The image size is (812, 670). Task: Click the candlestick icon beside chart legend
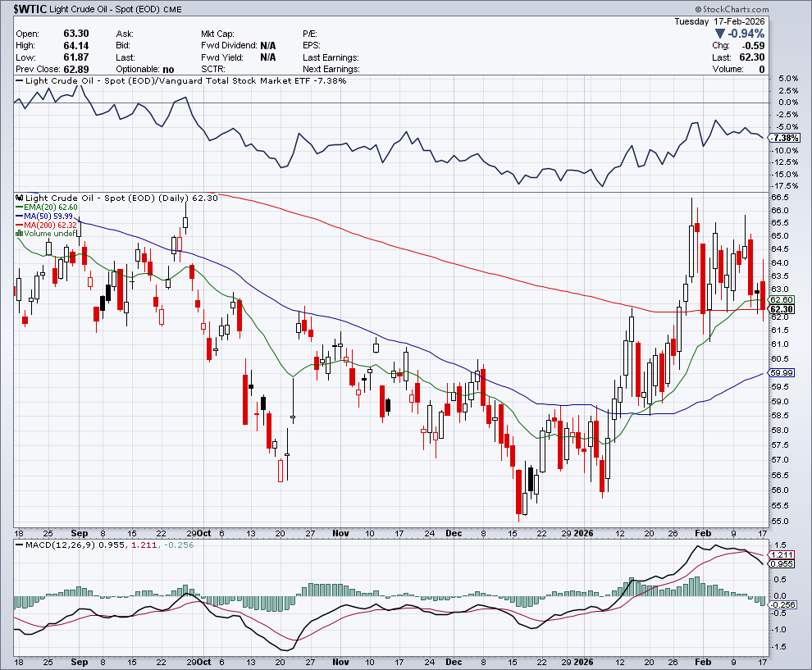[x=19, y=198]
